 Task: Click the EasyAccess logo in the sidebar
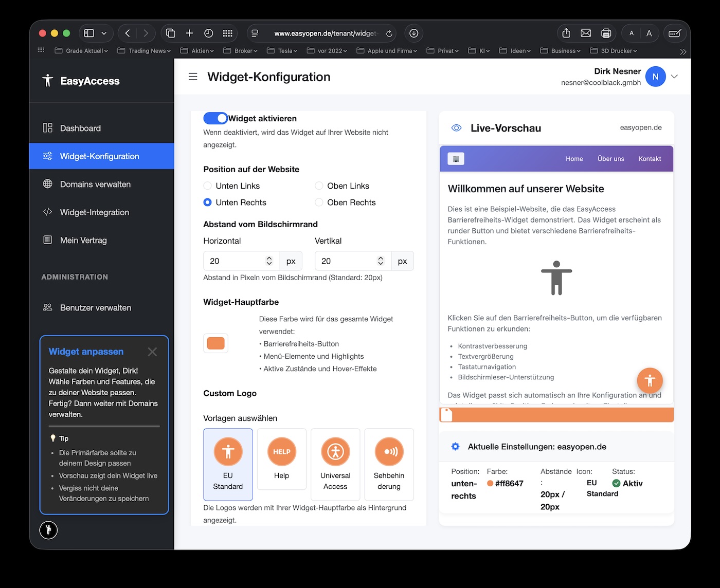click(80, 80)
